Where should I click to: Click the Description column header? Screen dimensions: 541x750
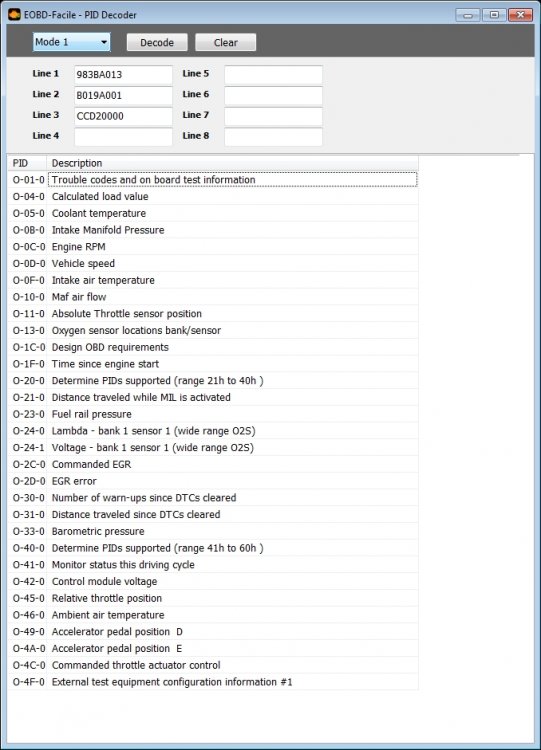232,163
